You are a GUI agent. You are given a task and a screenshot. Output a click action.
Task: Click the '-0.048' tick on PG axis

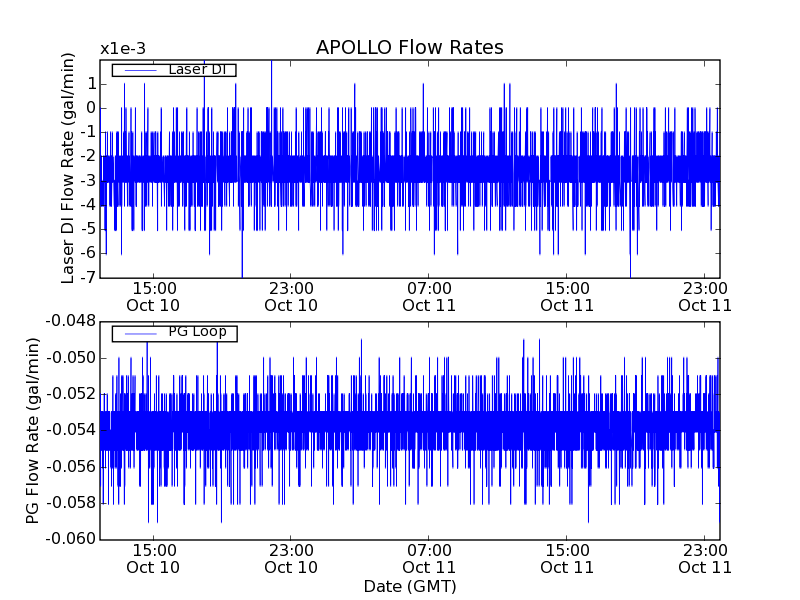[71, 321]
